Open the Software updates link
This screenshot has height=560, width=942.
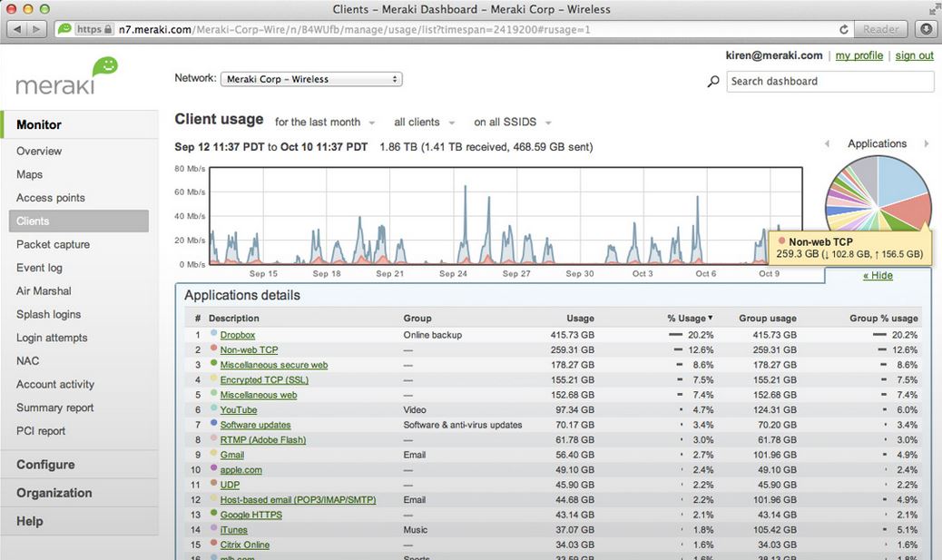tap(255, 425)
